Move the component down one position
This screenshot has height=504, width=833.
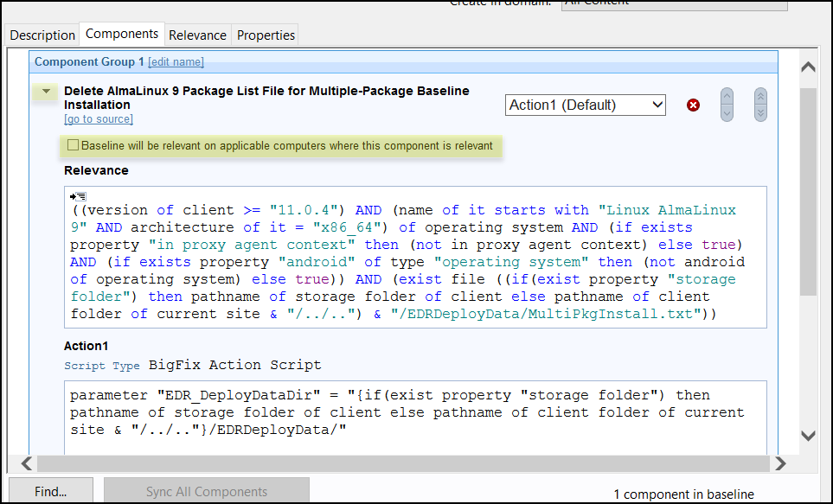point(727,112)
